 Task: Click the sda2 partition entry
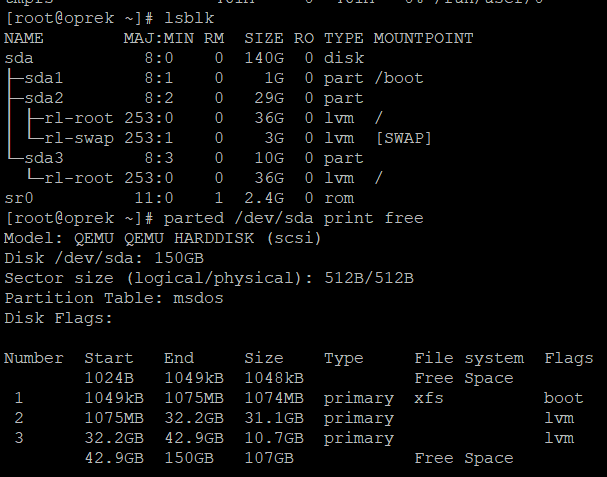tap(43, 98)
